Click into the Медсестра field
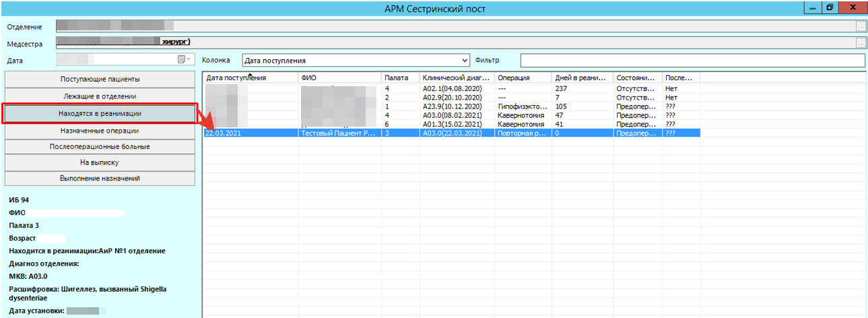 455,43
